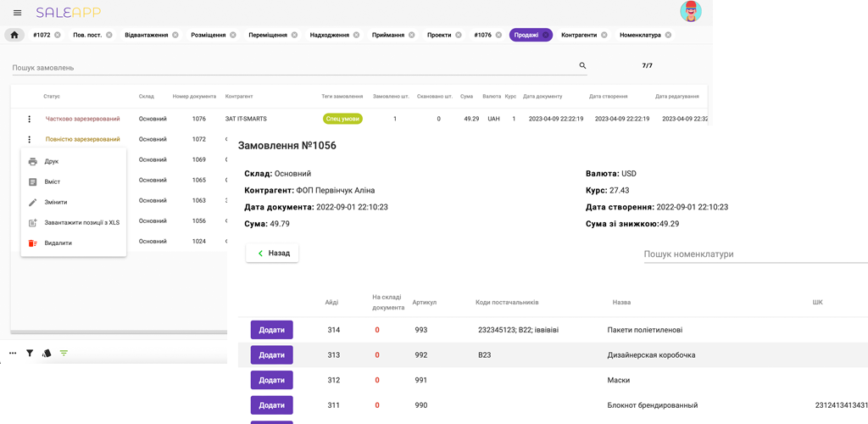
Task: Add Дизайнерская коробочка with Додати
Action: point(272,354)
